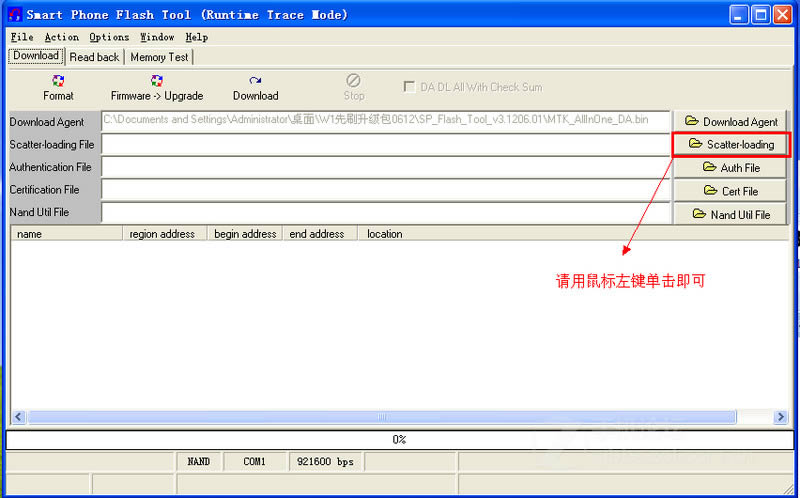
Task: Open the File menu
Action: 21,37
